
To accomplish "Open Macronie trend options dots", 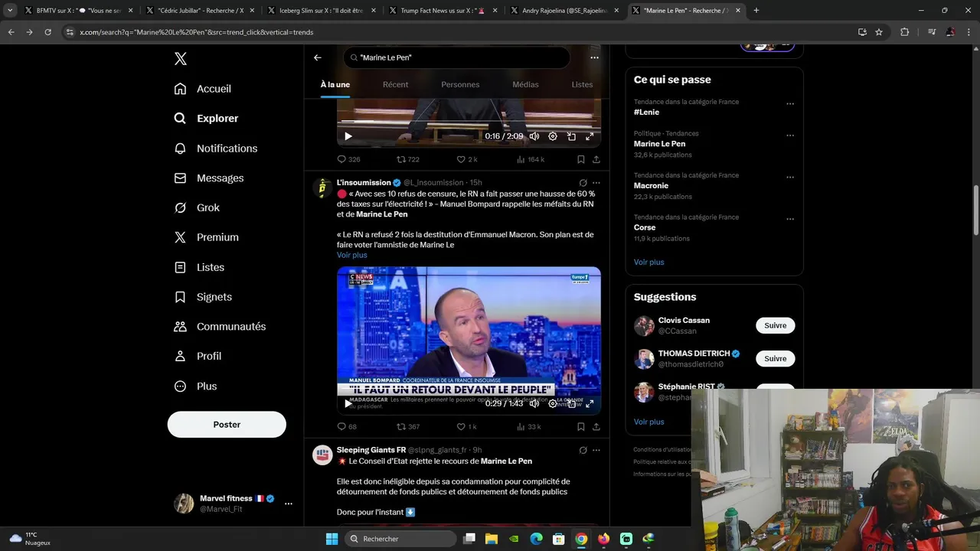I will tap(790, 178).
